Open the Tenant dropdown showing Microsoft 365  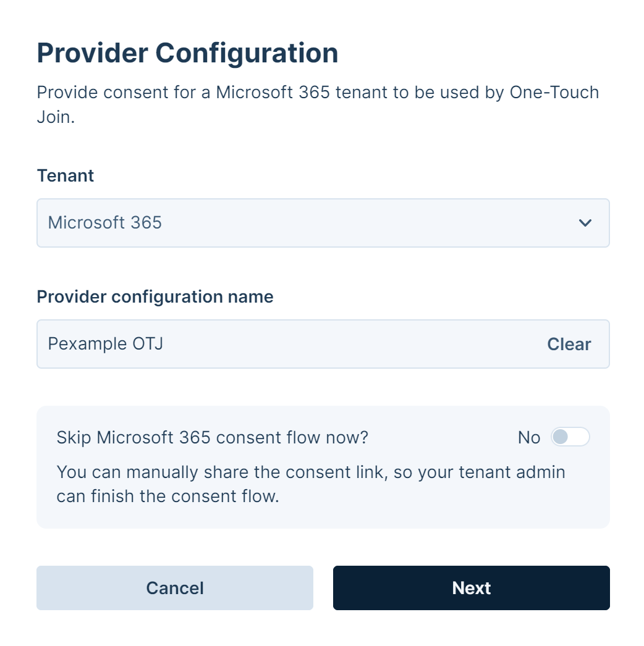pyautogui.click(x=323, y=223)
